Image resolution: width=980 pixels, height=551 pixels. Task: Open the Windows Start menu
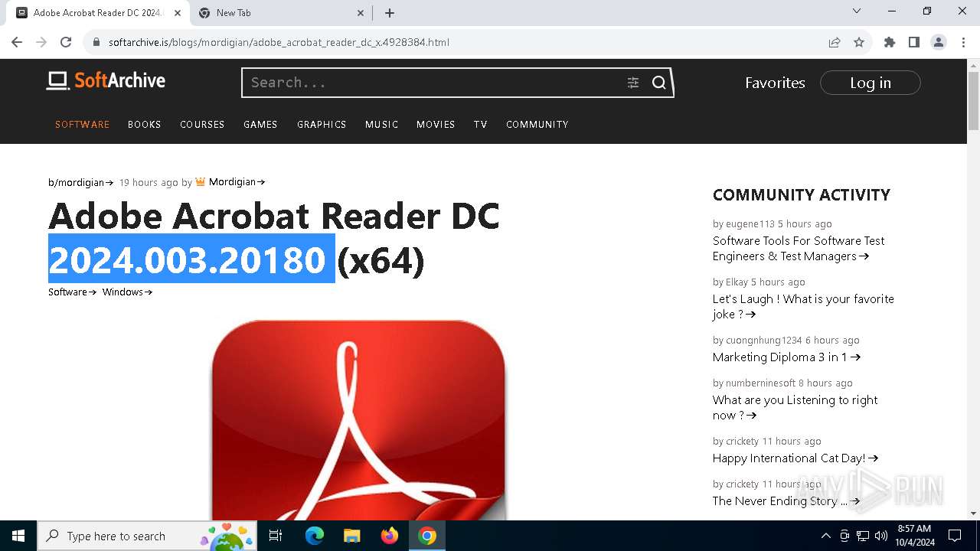(18, 536)
